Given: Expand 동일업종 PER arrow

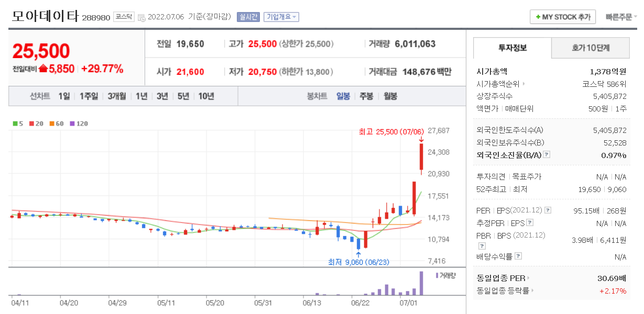Looking at the screenshot, I should coord(528,278).
